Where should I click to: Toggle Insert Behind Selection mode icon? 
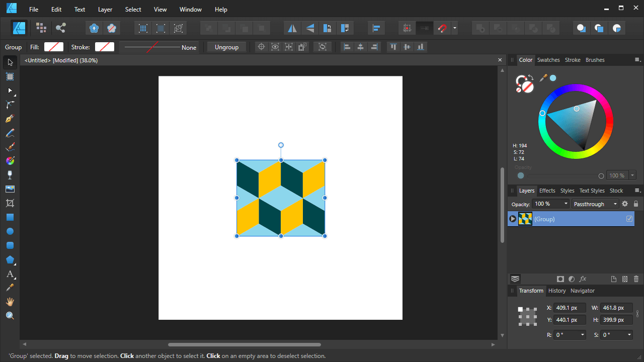point(581,28)
